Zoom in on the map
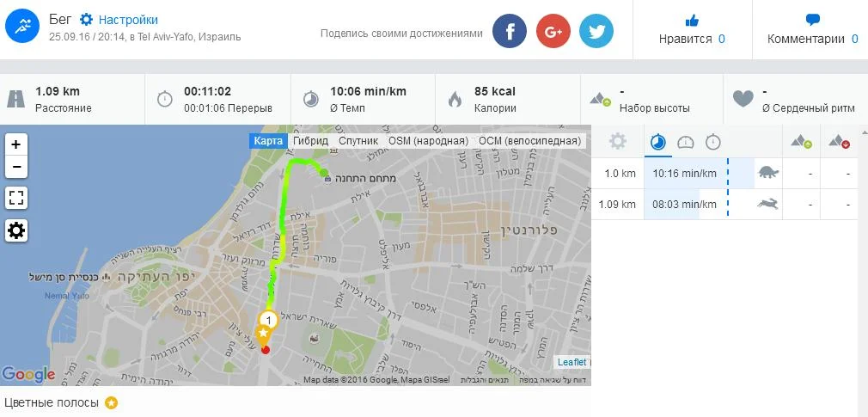This screenshot has width=868, height=417. pyautogui.click(x=16, y=145)
